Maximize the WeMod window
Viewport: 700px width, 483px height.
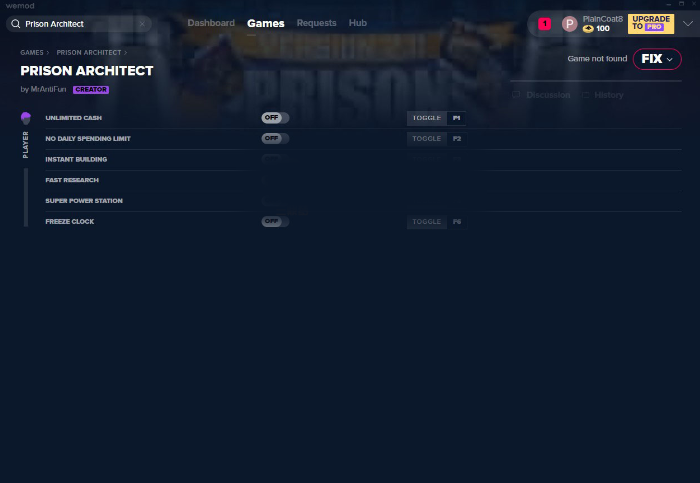tap(681, 4)
